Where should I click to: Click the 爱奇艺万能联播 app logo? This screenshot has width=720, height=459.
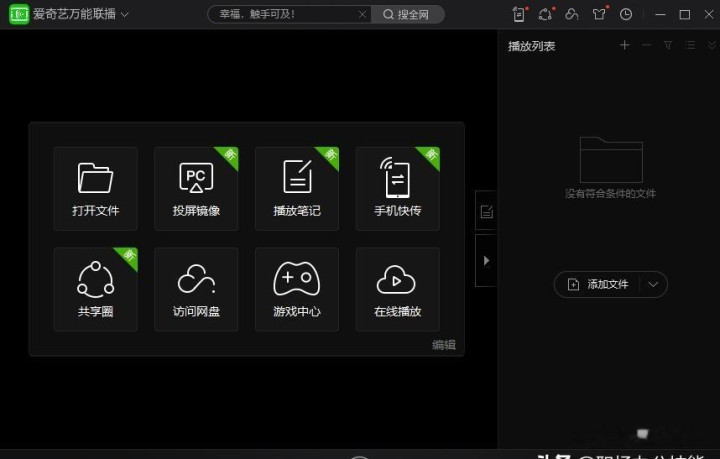pyautogui.click(x=19, y=14)
